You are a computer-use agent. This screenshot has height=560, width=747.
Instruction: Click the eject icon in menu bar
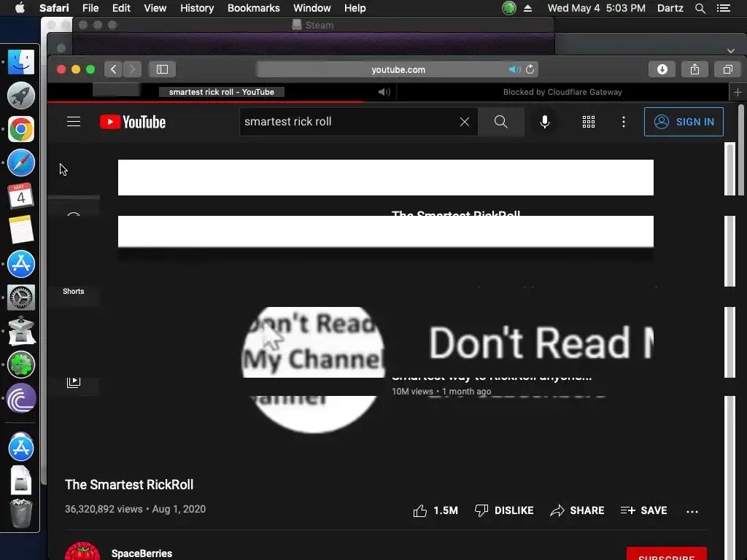(527, 8)
